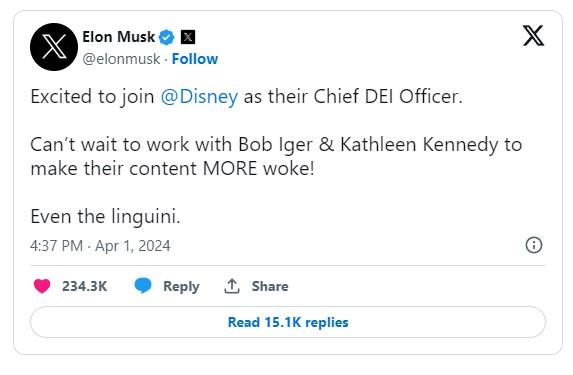
Task: Click the 'Can't wait to work' paragraph
Action: tap(276, 156)
